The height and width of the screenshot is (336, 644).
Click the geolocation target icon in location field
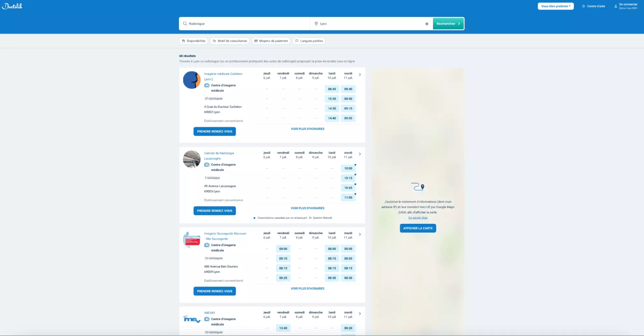(427, 24)
